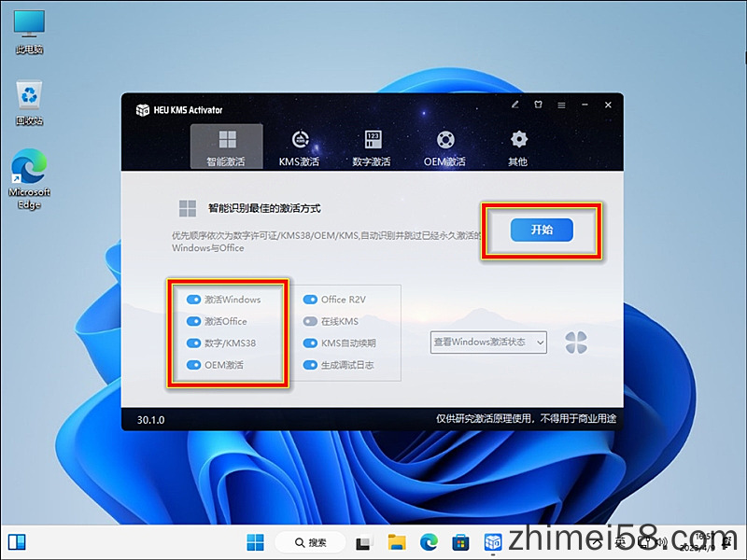
Task: Select the OEM激活 tab
Action: [x=444, y=147]
